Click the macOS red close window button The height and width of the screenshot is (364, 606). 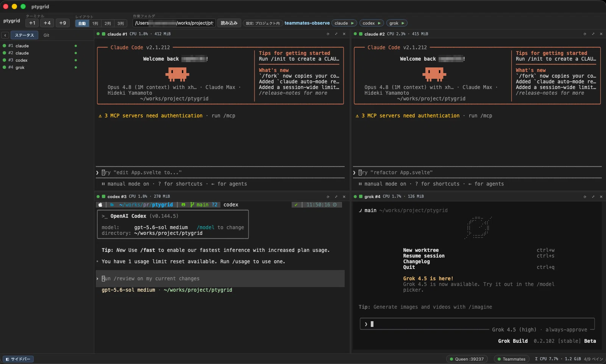(6, 6)
